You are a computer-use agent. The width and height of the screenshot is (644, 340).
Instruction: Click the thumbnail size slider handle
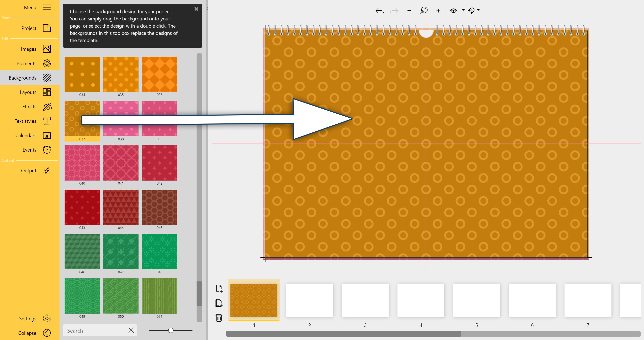[171, 330]
